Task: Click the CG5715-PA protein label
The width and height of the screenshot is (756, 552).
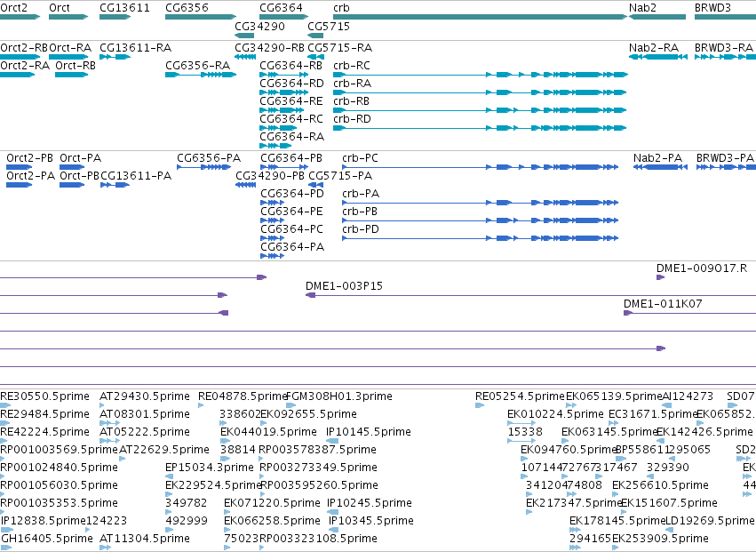Action: (340, 176)
